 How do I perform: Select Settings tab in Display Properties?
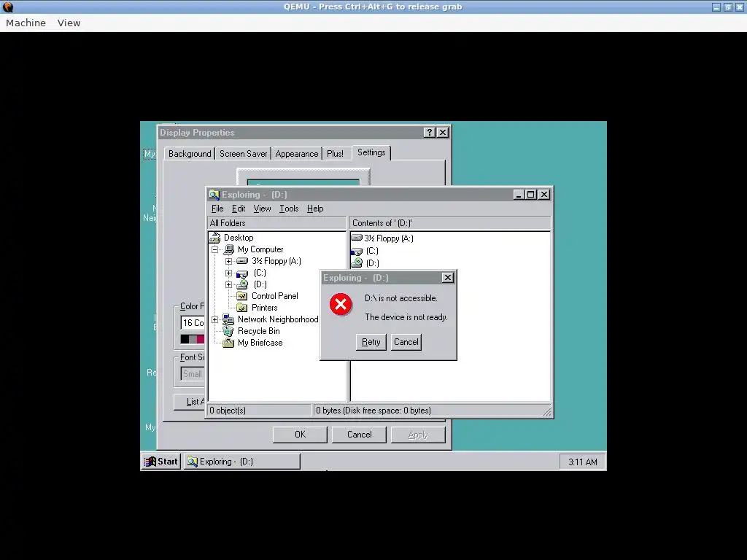[x=371, y=152]
